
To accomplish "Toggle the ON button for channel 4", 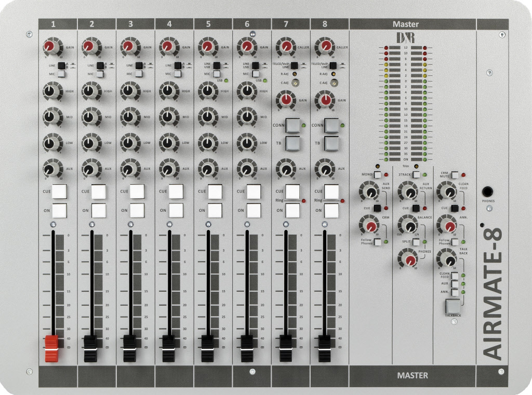I will click(176, 210).
